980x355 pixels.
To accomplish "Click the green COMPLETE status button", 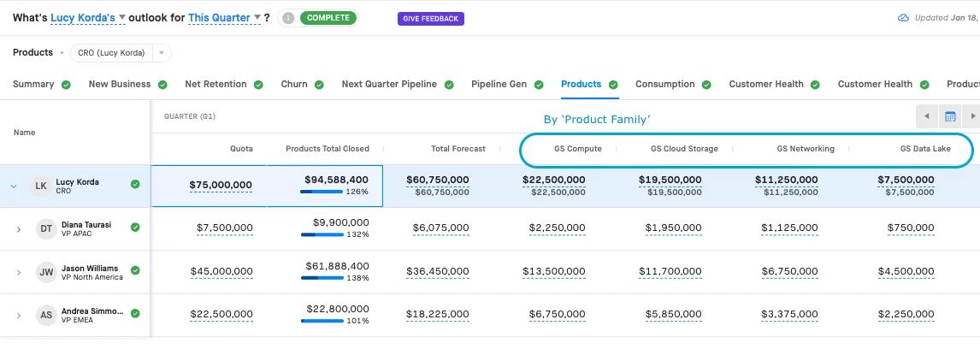I will click(x=328, y=18).
